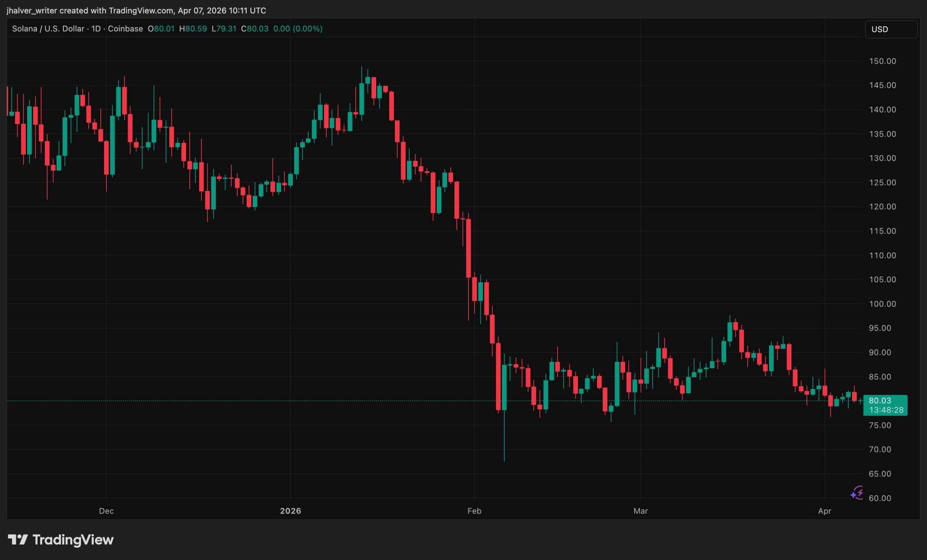Click the countdown timer 13:48:28
This screenshot has height=560, width=927.
tap(886, 410)
